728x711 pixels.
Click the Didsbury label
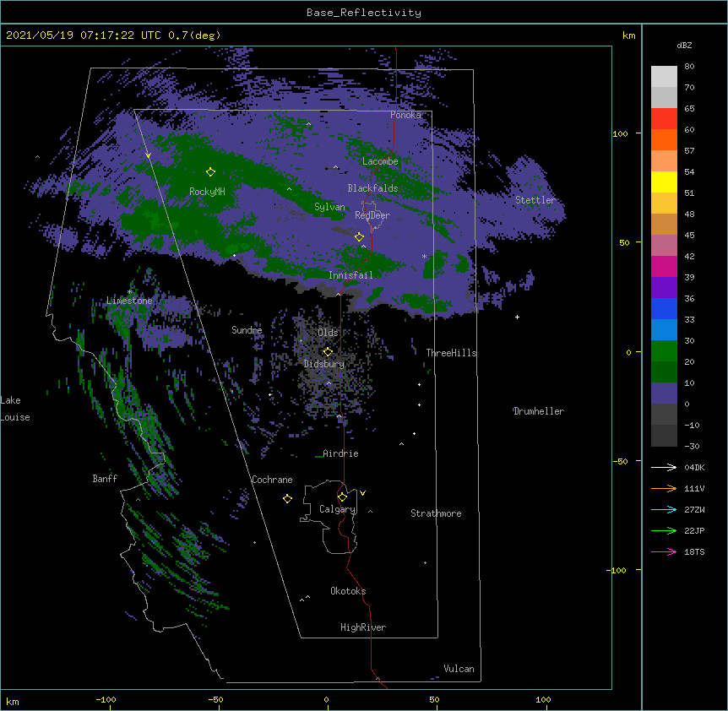coord(324,364)
